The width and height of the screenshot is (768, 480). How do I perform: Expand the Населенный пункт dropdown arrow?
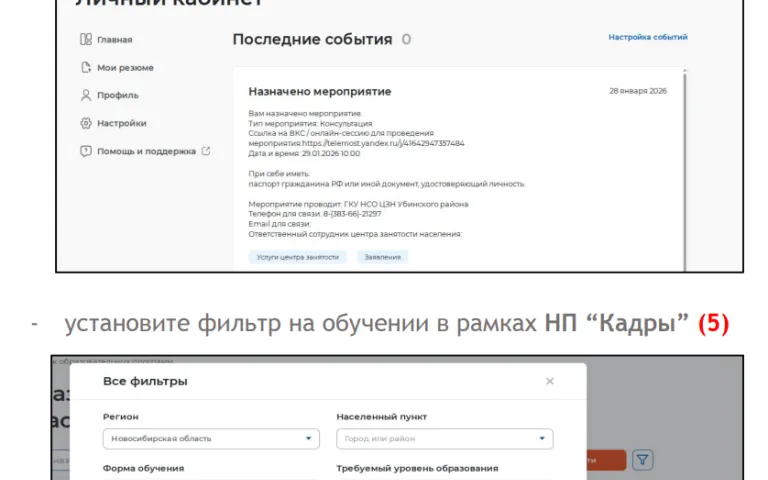click(542, 439)
